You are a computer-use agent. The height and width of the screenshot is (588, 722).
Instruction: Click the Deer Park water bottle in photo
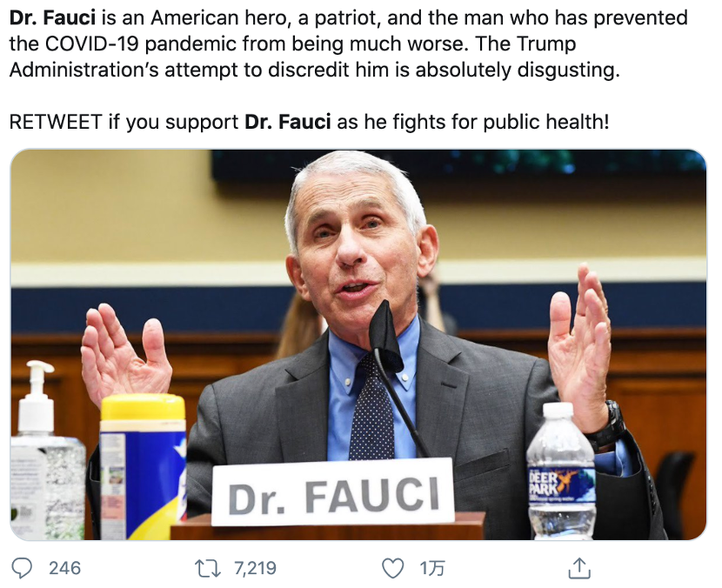561,471
